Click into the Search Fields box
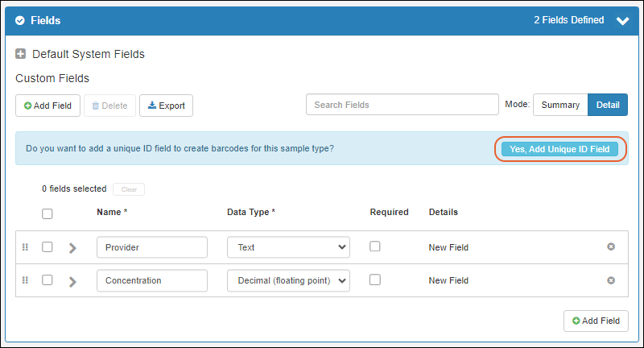Screen dimensions: 644x348 402,105
